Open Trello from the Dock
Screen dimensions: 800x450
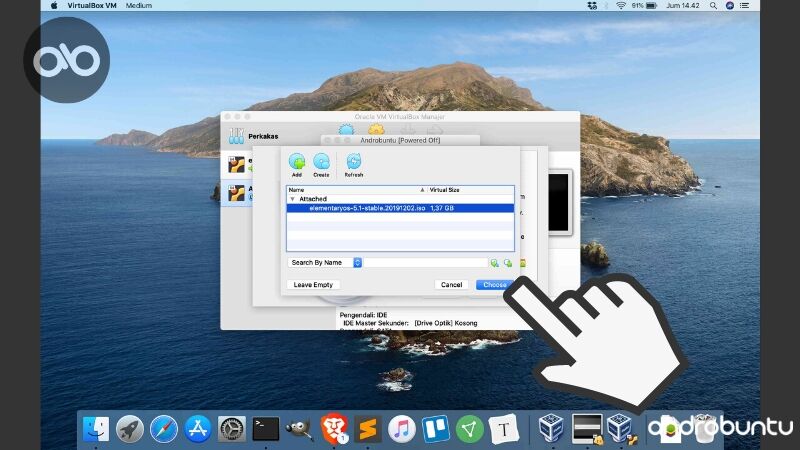pyautogui.click(x=436, y=429)
